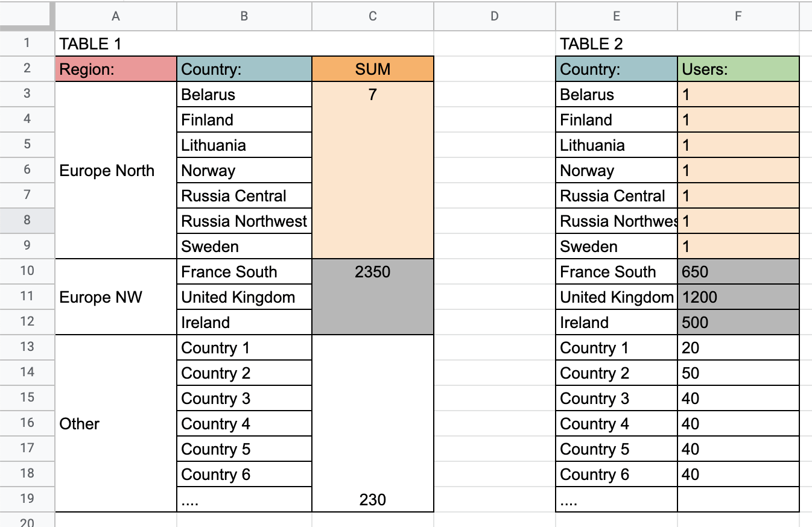Select row 13 header
Viewport: 812px width, 527px height.
[x=27, y=347]
